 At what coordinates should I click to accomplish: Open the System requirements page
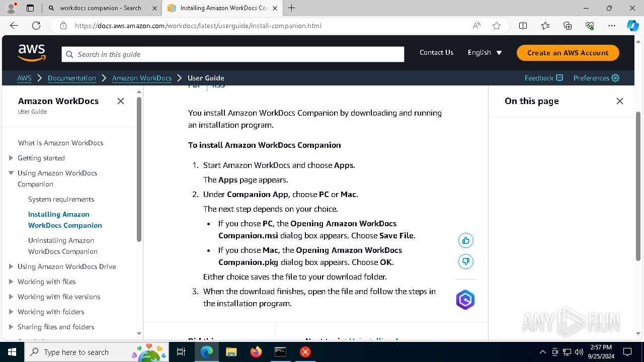[61, 199]
